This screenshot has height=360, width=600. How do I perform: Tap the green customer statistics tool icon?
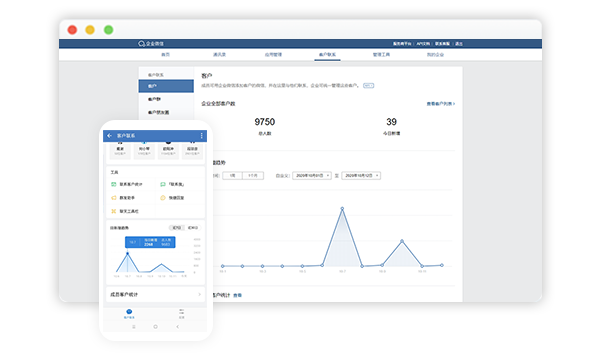pyautogui.click(x=114, y=184)
